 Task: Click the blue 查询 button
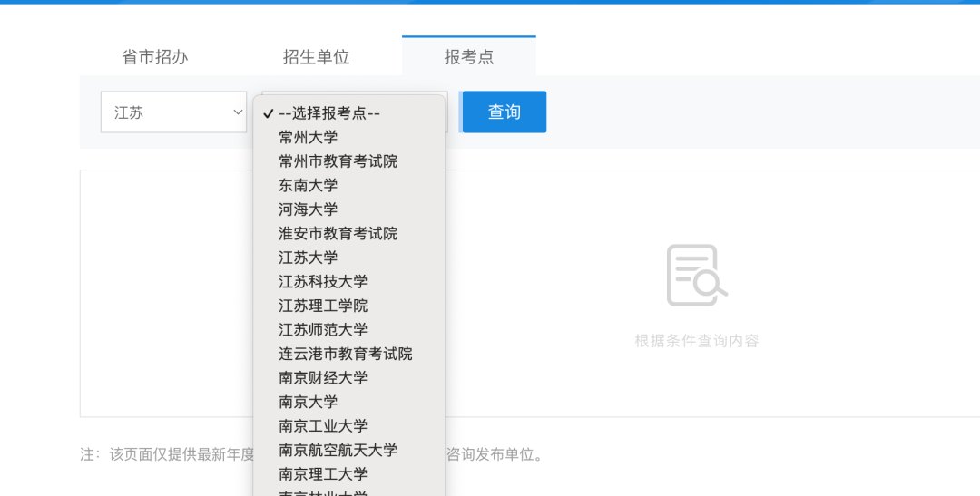pos(505,112)
